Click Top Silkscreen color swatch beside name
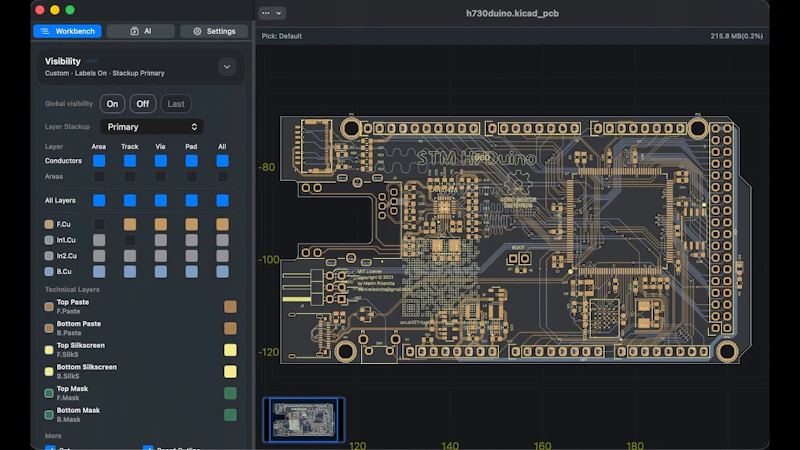 pos(49,350)
